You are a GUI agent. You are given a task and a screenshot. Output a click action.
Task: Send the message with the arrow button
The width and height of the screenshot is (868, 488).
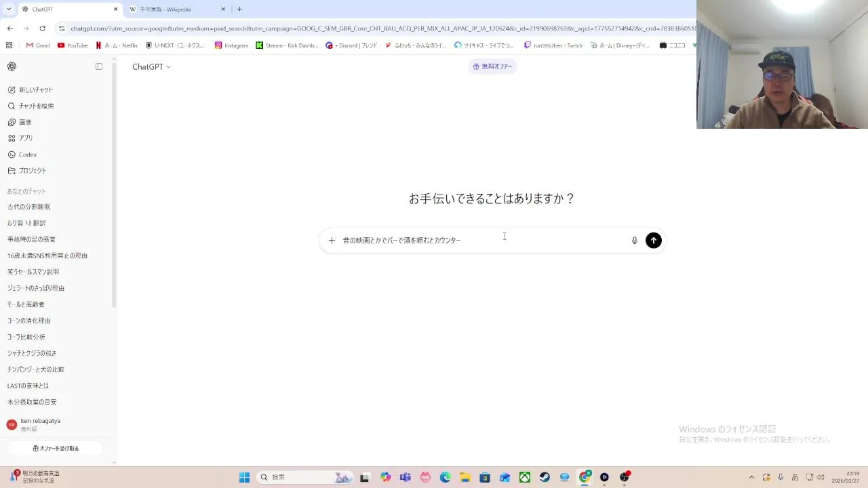tap(654, 240)
